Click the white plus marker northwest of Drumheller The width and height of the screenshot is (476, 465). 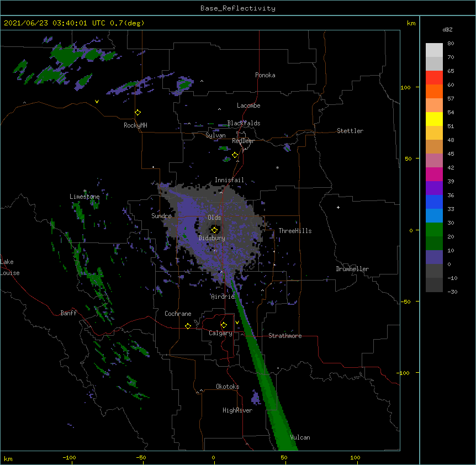[338, 207]
